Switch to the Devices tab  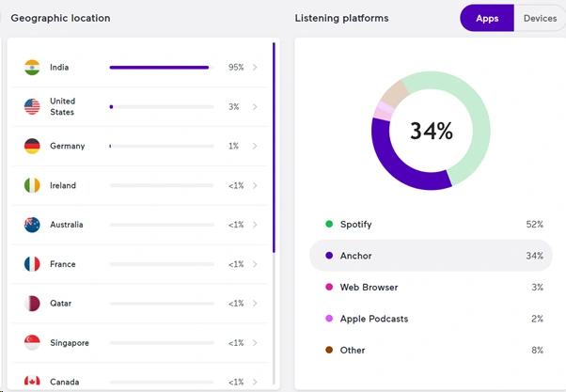click(x=540, y=19)
